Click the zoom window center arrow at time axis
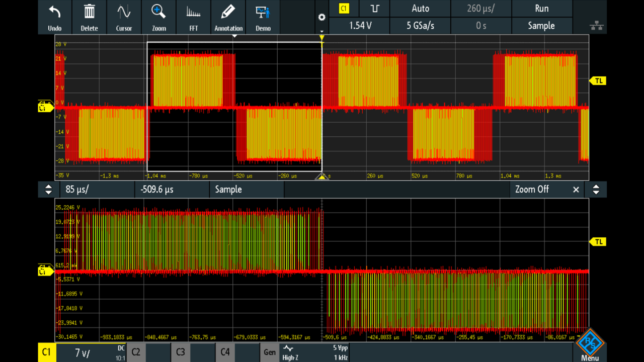 [x=321, y=176]
